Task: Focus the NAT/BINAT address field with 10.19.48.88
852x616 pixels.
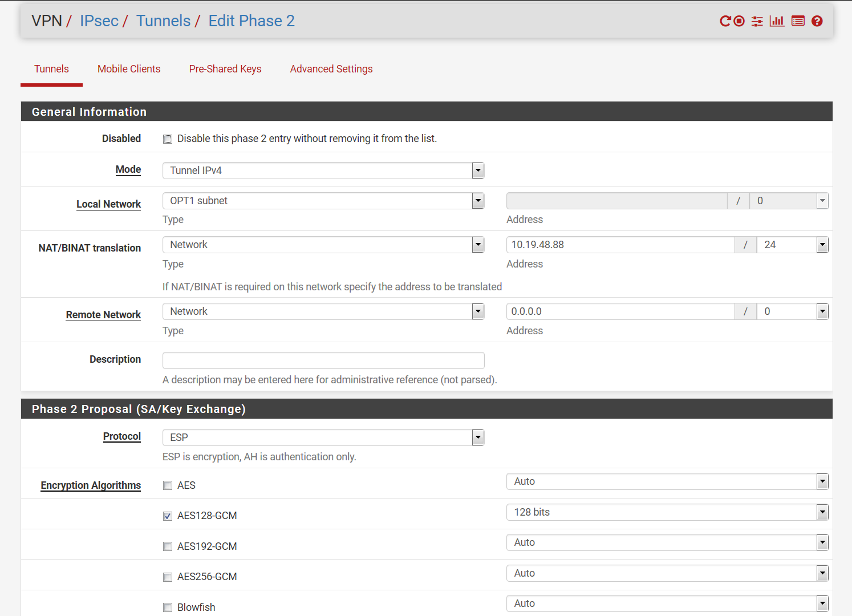Action: point(620,245)
